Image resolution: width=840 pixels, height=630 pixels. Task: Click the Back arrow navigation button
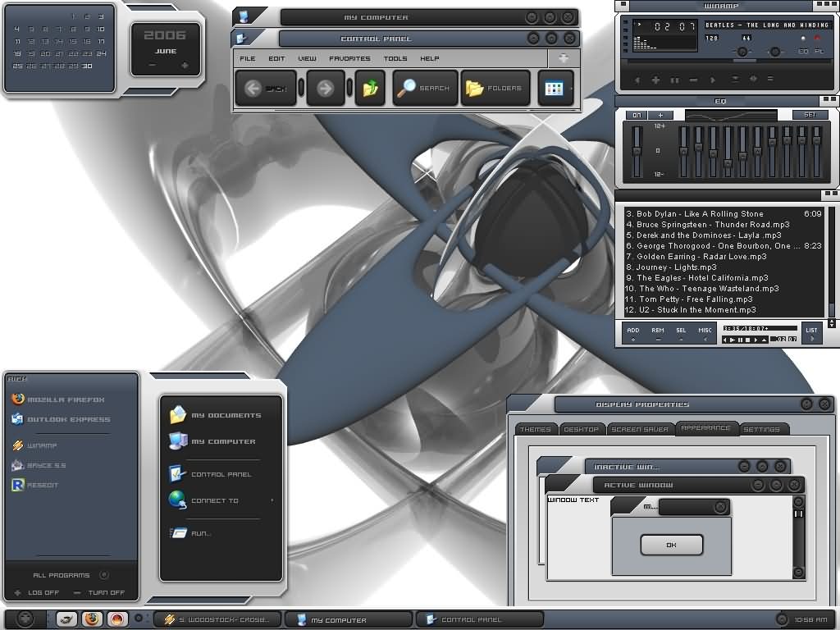coord(253,89)
